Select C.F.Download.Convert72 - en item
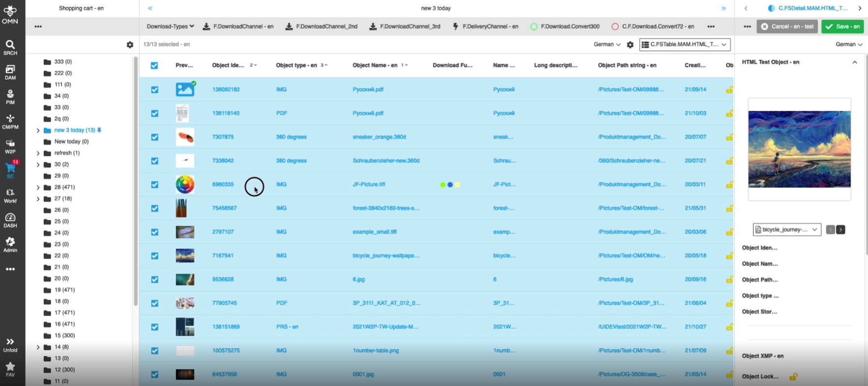 tap(653, 27)
